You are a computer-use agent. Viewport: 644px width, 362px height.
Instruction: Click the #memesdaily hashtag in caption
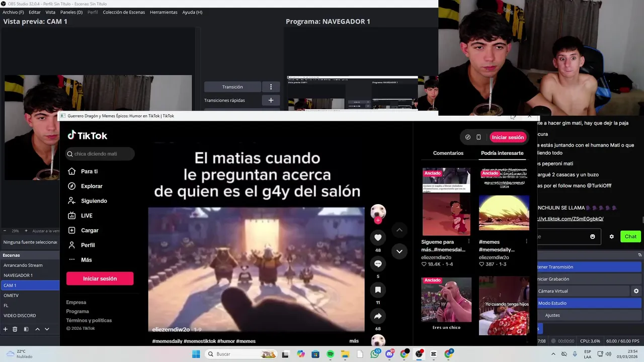coord(167,341)
